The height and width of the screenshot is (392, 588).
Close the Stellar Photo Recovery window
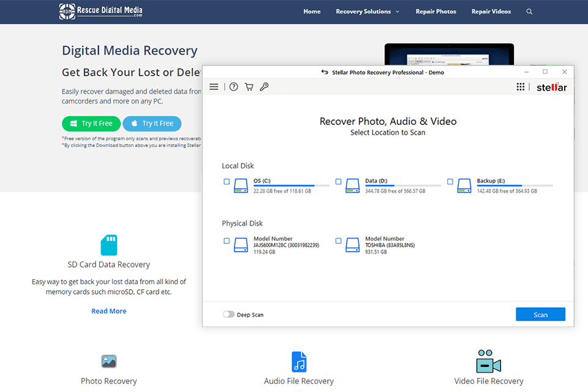tap(564, 72)
